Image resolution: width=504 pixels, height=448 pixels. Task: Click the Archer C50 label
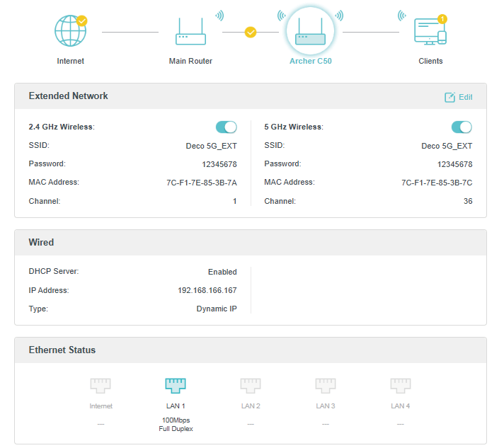point(311,61)
